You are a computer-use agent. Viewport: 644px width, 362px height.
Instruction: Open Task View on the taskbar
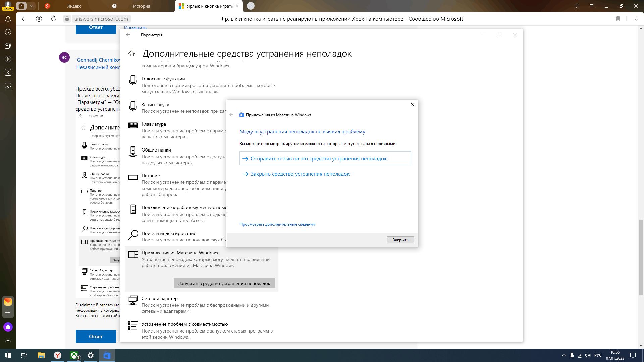pyautogui.click(x=24, y=355)
